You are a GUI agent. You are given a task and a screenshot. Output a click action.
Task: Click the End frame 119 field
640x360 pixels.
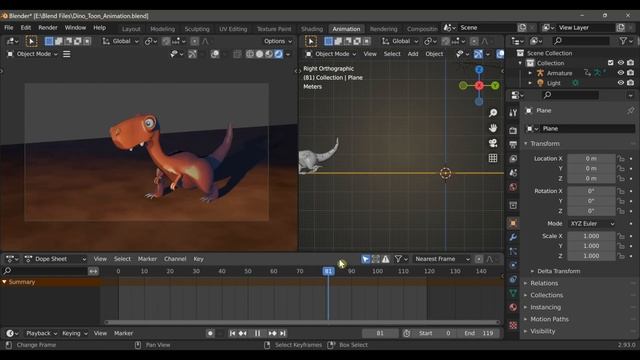coord(478,333)
